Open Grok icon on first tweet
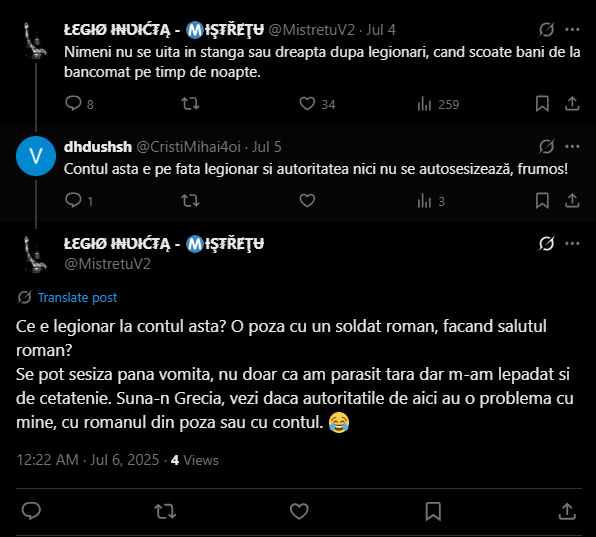This screenshot has height=537, width=596. click(x=546, y=30)
